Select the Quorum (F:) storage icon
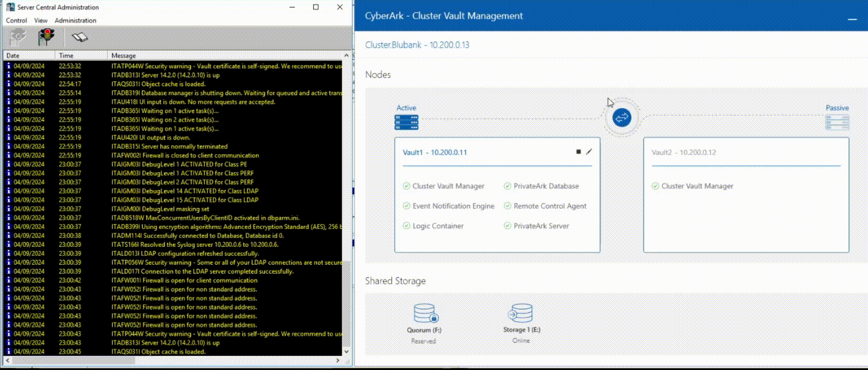The height and width of the screenshot is (370, 868). [x=425, y=313]
